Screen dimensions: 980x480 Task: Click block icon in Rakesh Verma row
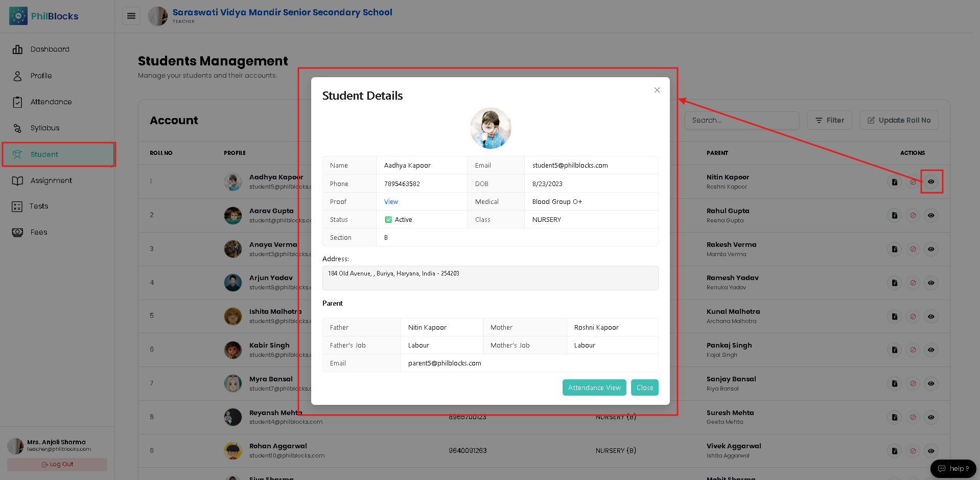coord(913,249)
